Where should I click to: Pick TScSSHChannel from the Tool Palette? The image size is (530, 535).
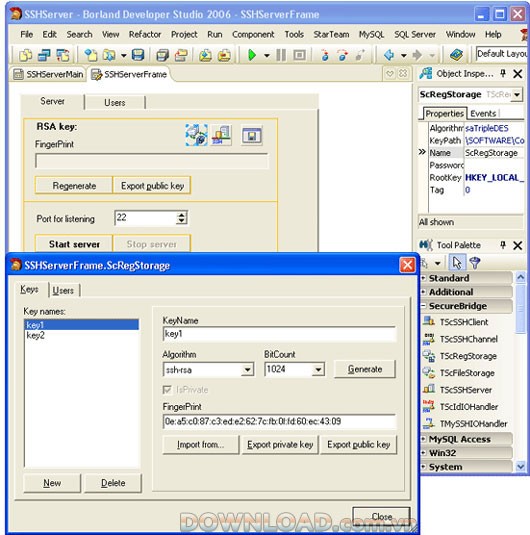pos(468,339)
